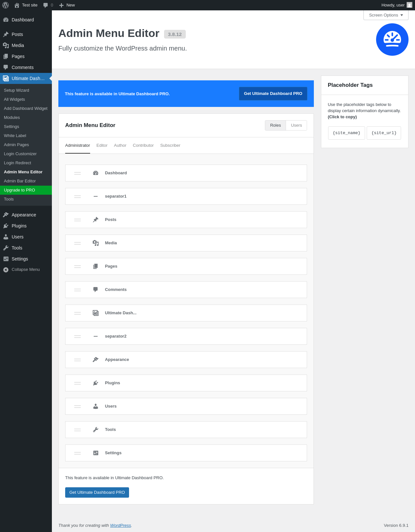Expand the Pages menu row
415x532 pixels.
[186, 266]
